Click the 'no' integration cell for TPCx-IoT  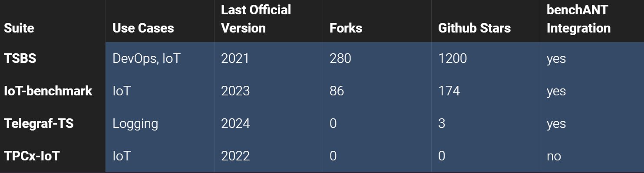[554, 156]
